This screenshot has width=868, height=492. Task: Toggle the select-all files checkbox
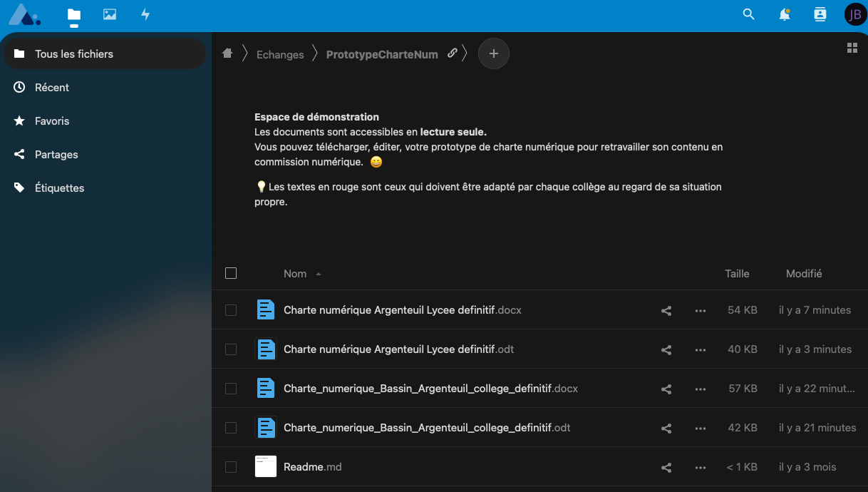pos(231,273)
